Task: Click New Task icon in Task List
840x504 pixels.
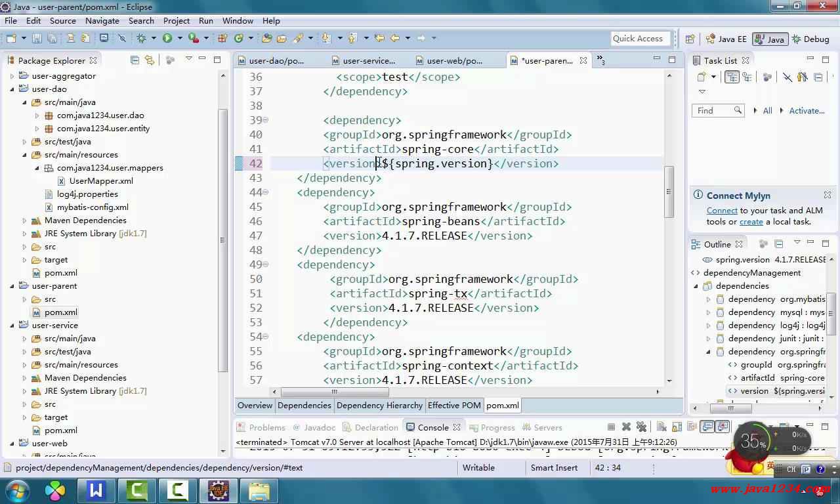Action: pyautogui.click(x=702, y=77)
